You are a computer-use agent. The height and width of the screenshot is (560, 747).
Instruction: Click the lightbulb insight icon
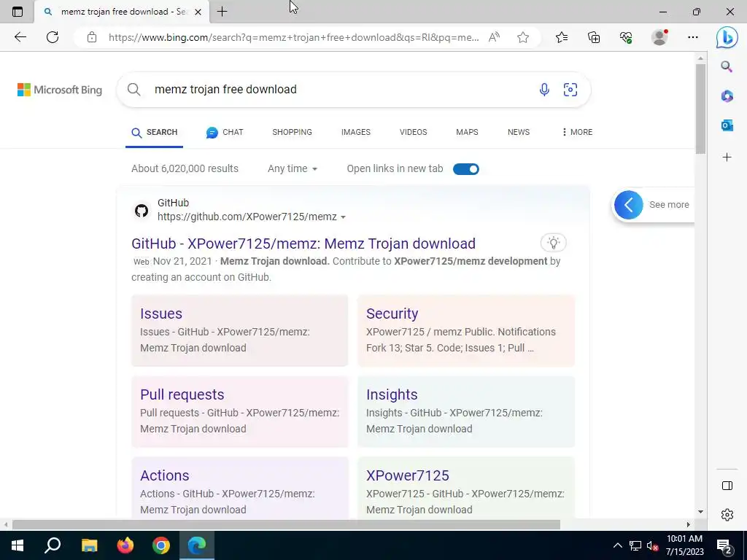coord(553,243)
